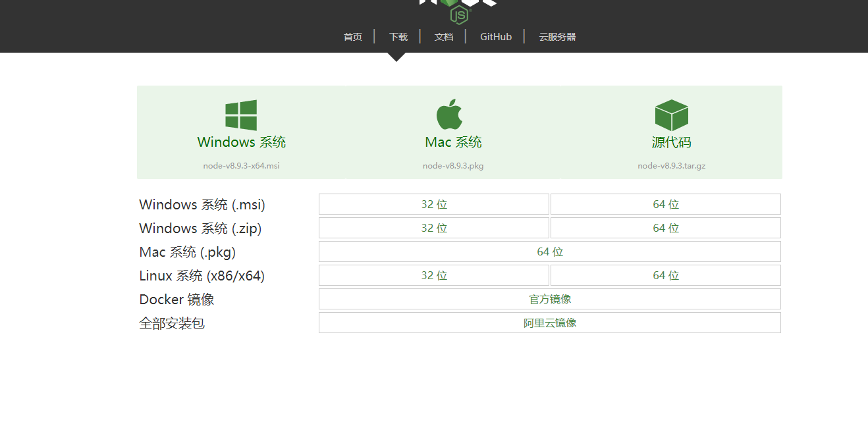
Task: Select 64 位 for Linux x86/x64
Action: pyautogui.click(x=666, y=275)
